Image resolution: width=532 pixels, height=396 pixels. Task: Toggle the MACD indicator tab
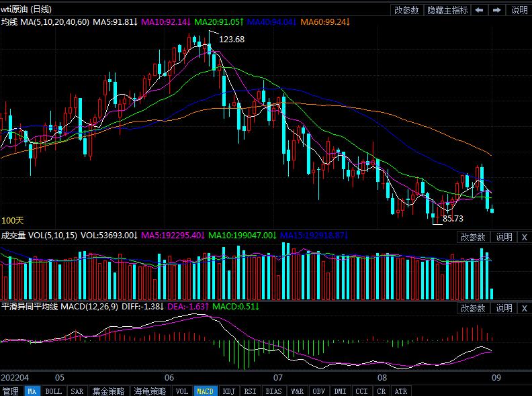coord(205,391)
